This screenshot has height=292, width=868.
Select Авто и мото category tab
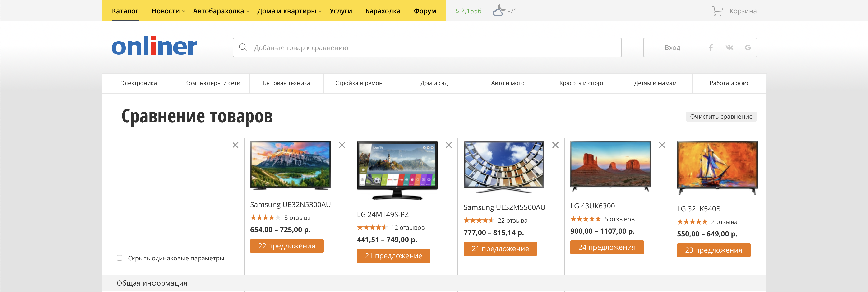coord(508,83)
